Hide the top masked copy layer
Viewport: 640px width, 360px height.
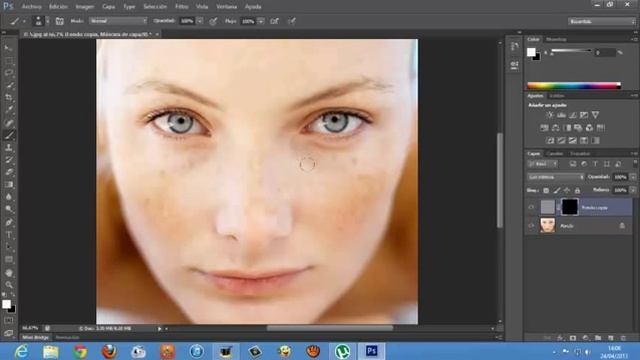[531, 207]
